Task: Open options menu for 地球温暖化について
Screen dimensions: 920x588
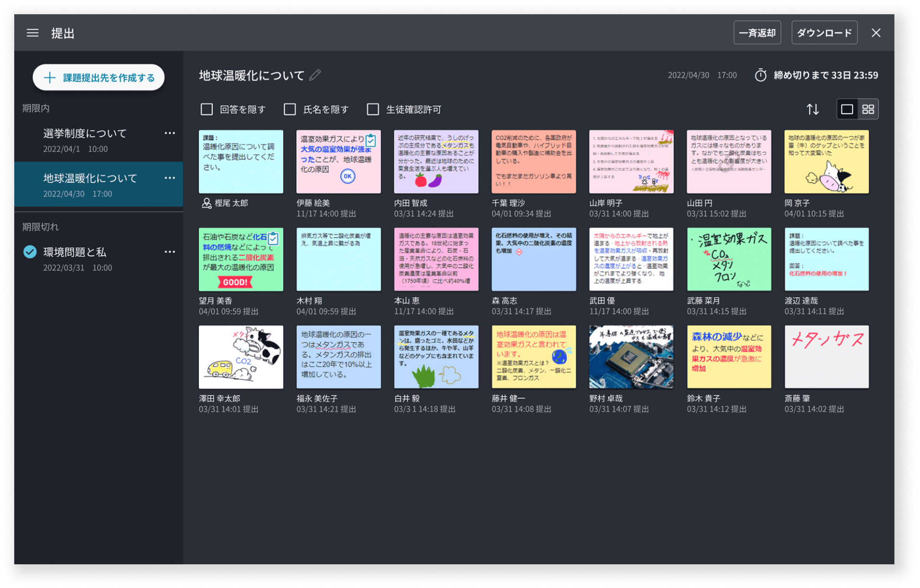Action: coord(170,178)
